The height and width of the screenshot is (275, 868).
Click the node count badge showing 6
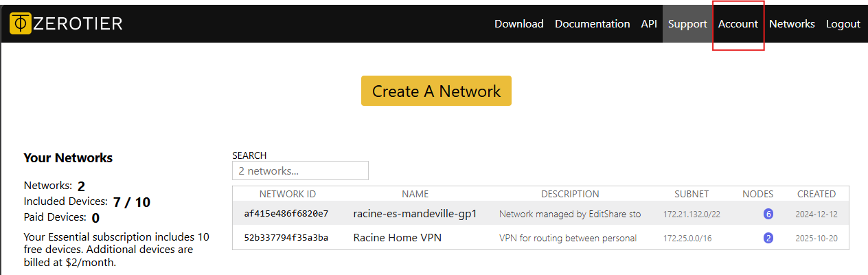pyautogui.click(x=768, y=214)
